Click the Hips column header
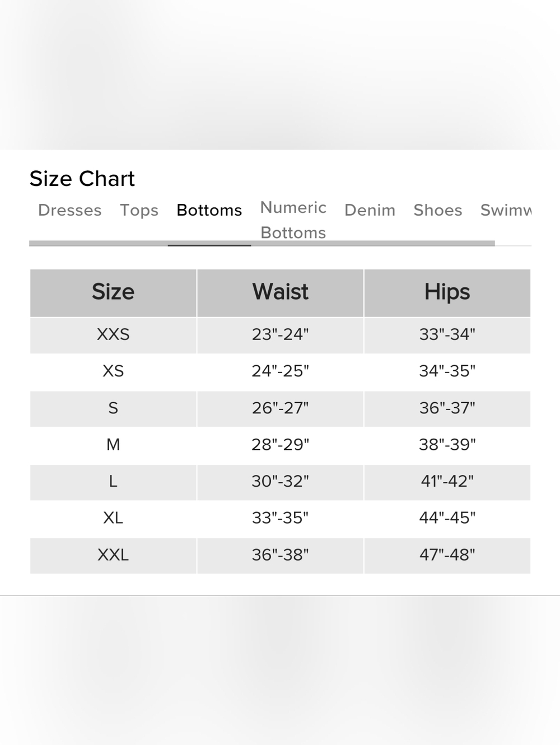This screenshot has width=560, height=745. [x=447, y=292]
